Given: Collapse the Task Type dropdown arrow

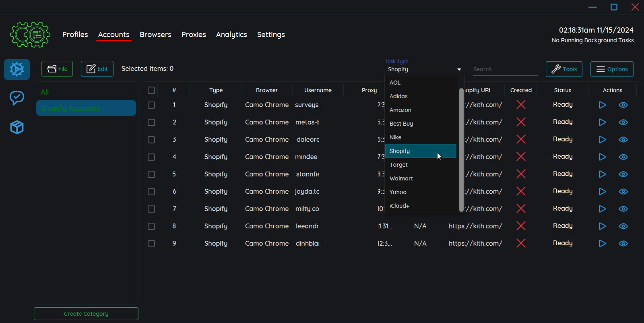Looking at the screenshot, I should (459, 70).
